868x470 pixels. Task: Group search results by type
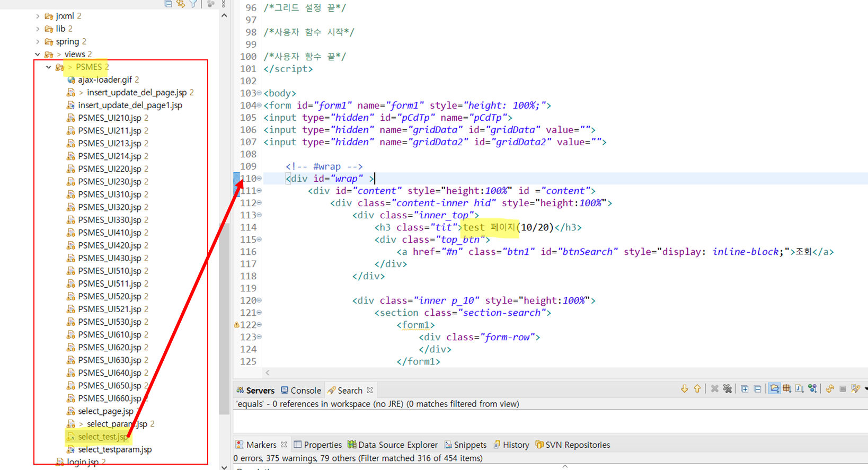[812, 389]
